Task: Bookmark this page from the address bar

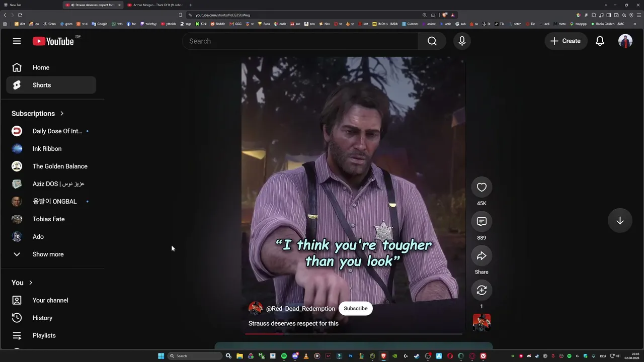Action: (181, 15)
